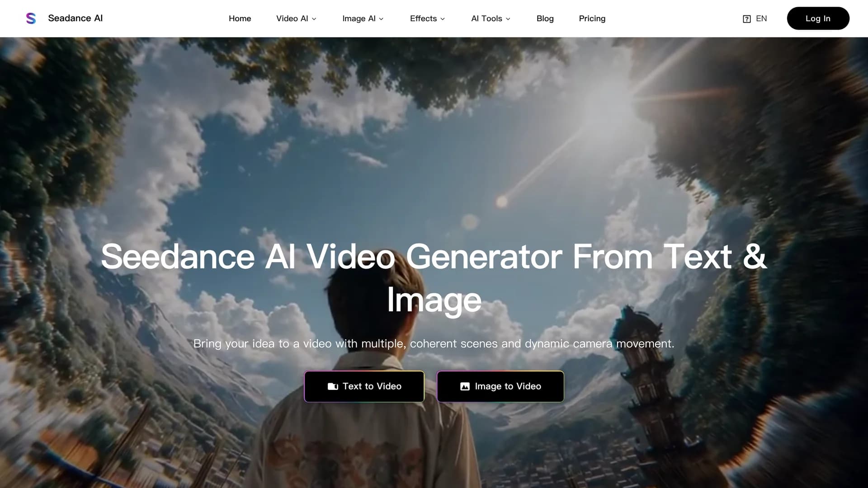Click the tagline beginning Bring your idea
This screenshot has height=488, width=868.
pyautogui.click(x=434, y=344)
